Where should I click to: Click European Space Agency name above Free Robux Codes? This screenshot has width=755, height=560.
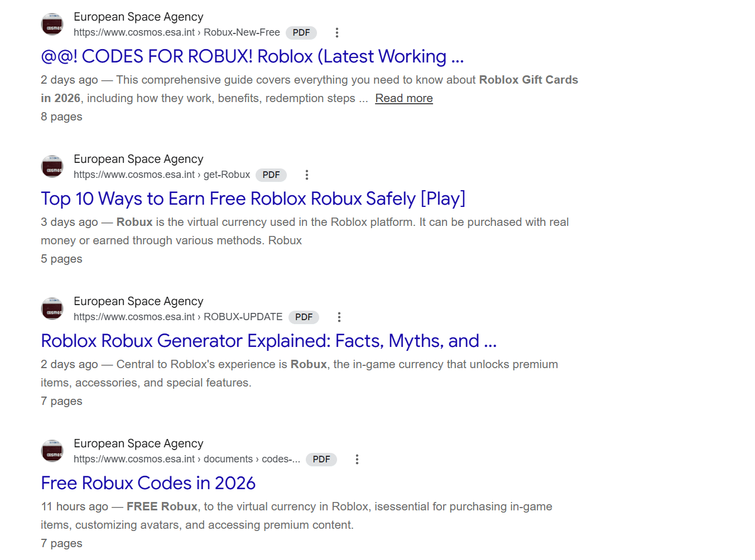tap(138, 443)
